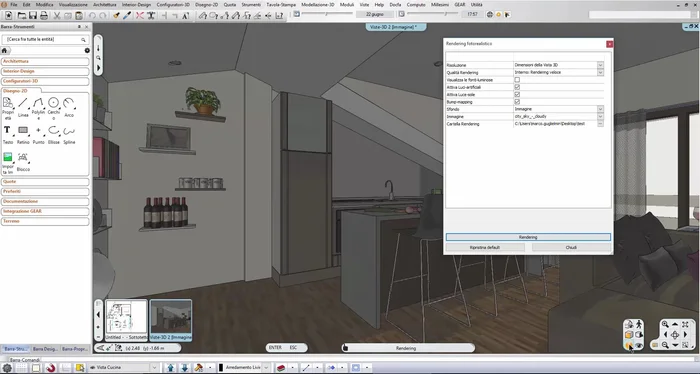Open the Tavola-Stampa menu
700x374 pixels.
(x=281, y=4)
